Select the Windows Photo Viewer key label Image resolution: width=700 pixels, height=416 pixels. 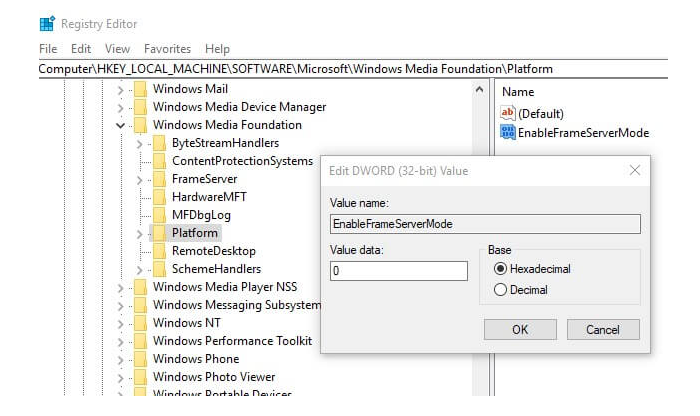coord(214,377)
